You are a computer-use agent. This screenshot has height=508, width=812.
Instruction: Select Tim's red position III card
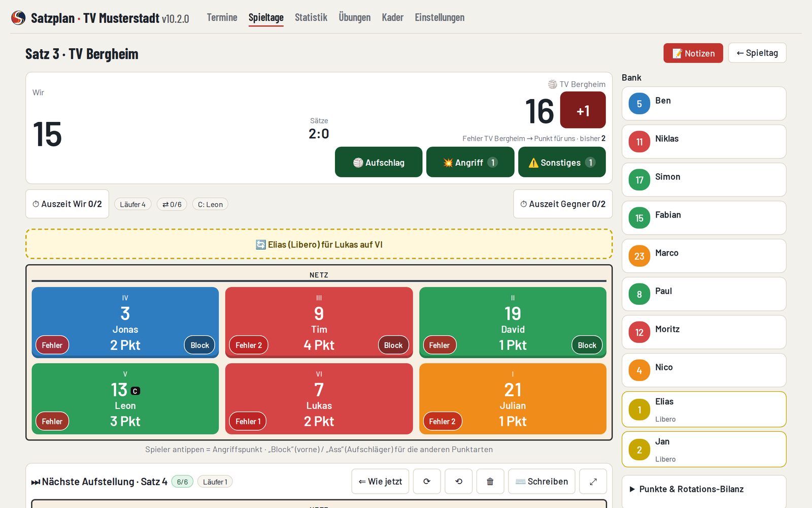coord(319,322)
